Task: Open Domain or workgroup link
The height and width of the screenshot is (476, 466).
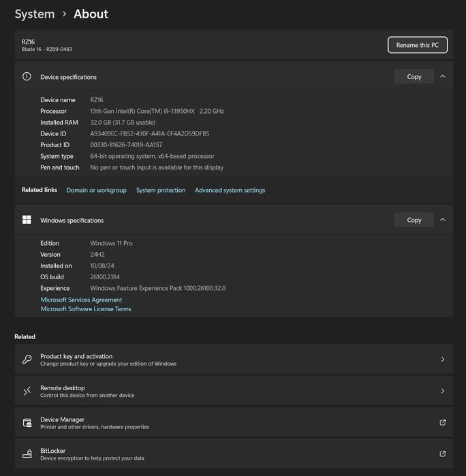Action: (x=96, y=191)
